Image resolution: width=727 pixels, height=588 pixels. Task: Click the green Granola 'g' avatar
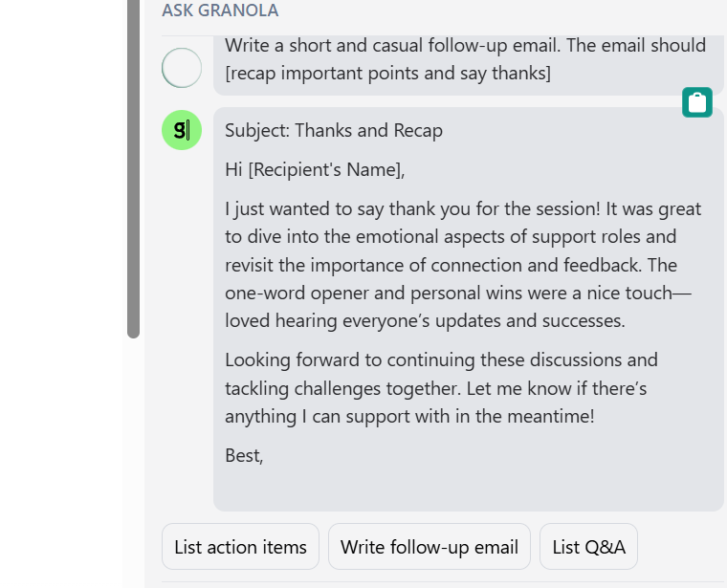(182, 130)
